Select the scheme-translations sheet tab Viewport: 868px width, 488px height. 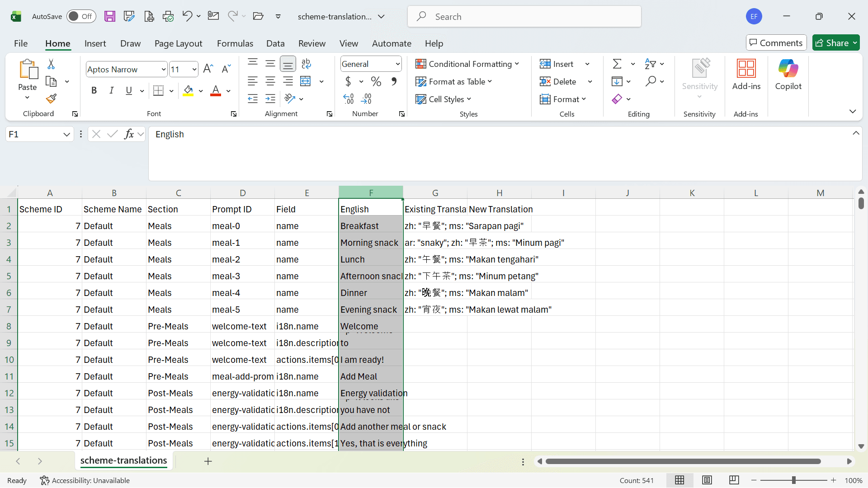pyautogui.click(x=123, y=460)
